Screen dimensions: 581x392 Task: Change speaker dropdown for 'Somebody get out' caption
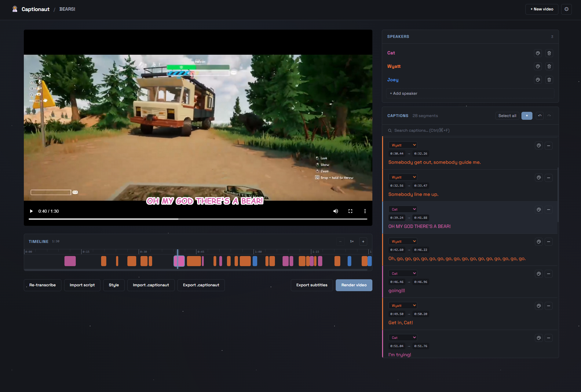point(403,145)
